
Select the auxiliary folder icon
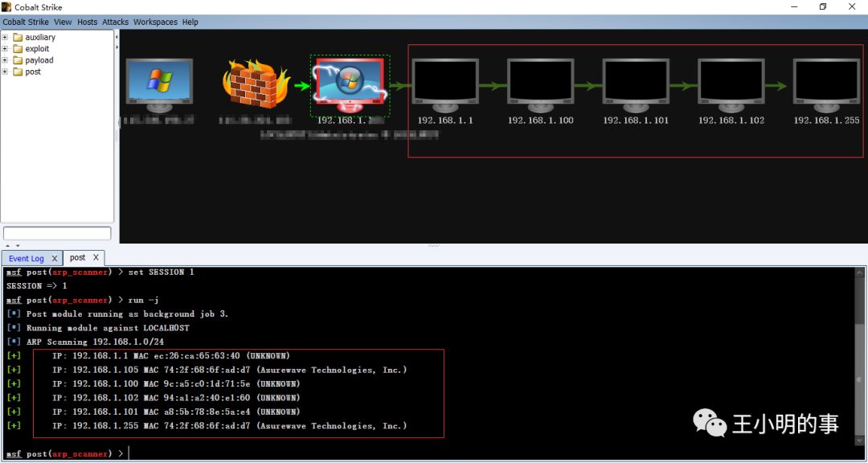17,37
